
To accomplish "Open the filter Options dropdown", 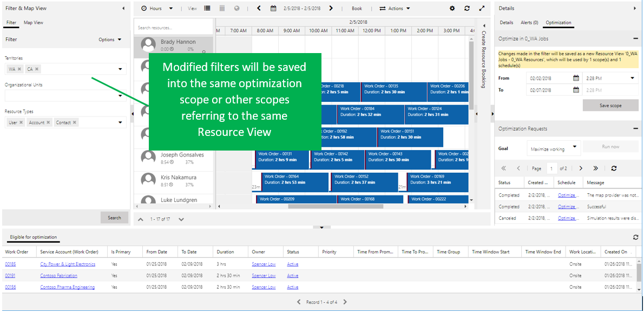I will [x=110, y=40].
